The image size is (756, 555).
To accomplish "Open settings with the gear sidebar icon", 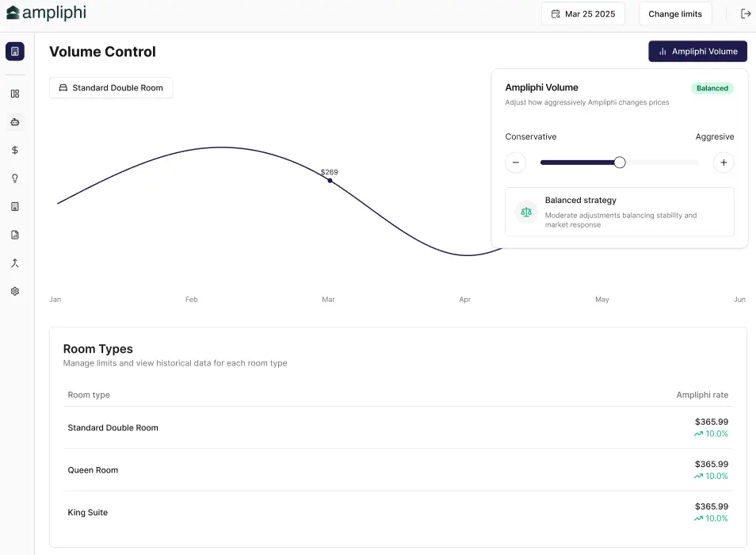I will pos(14,291).
